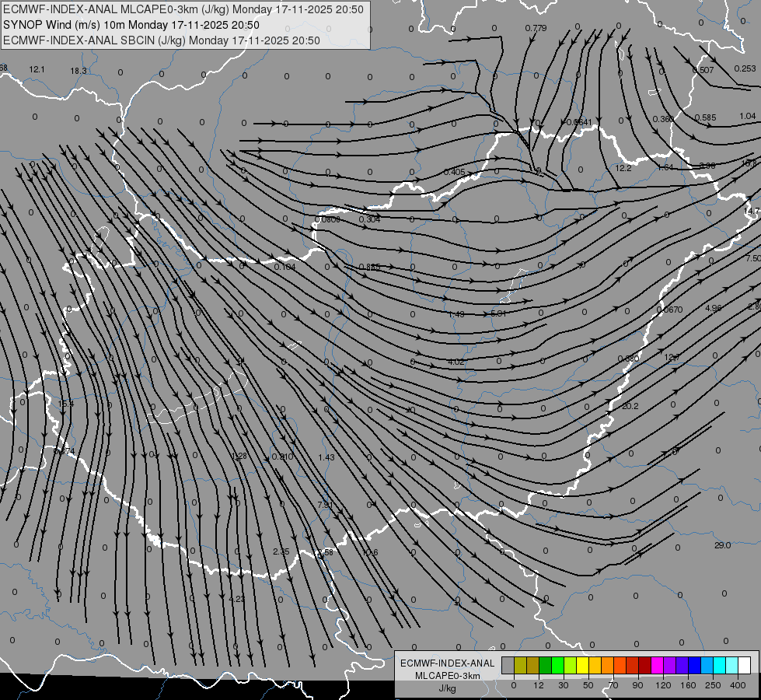Click the map value '7.91'
Image resolution: width=761 pixels, height=700 pixels.
325,505
